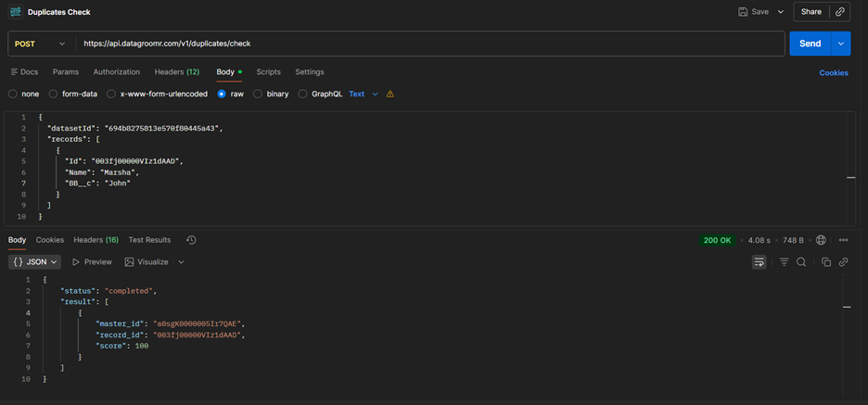Expand the arrow next to Save
This screenshot has width=868, height=405.
click(x=781, y=12)
